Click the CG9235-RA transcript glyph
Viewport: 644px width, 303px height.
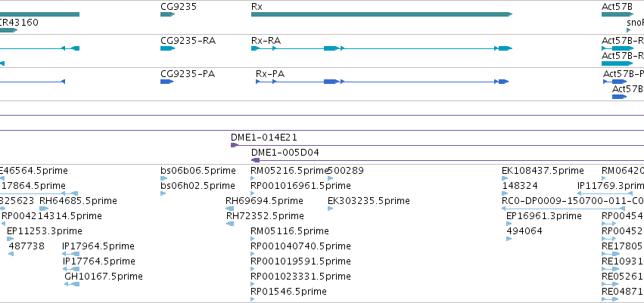tap(167, 48)
